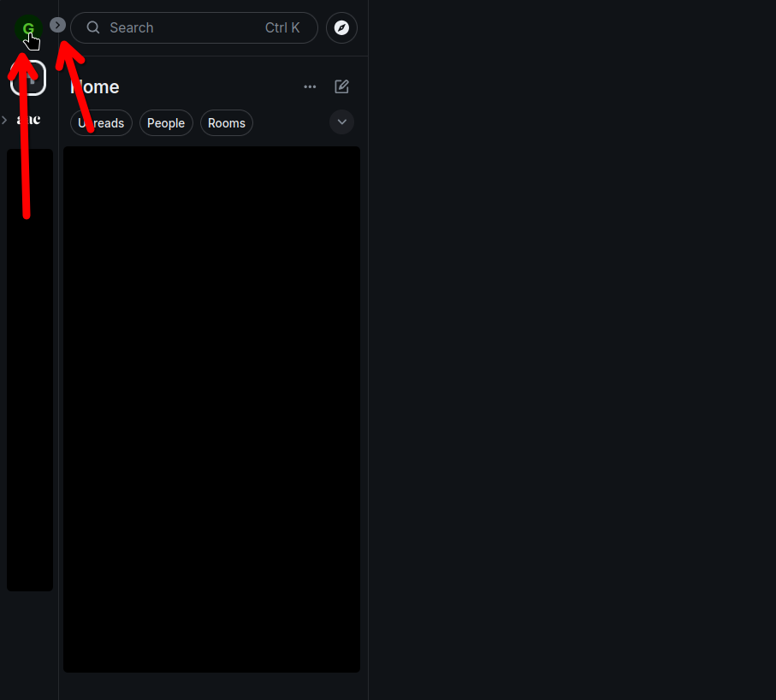
Task: Click the Home heading title
Action: 95,87
